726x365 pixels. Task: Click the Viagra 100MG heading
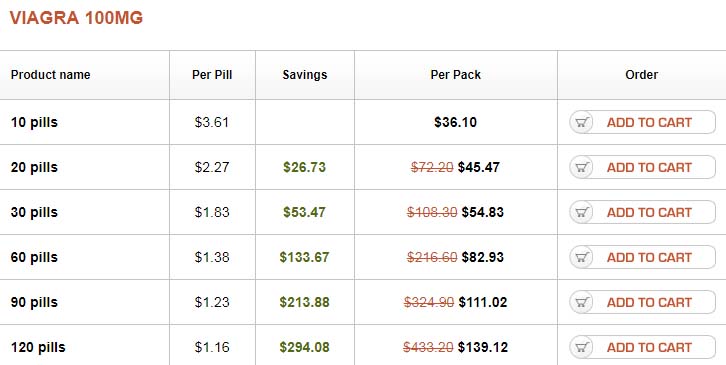(76, 18)
